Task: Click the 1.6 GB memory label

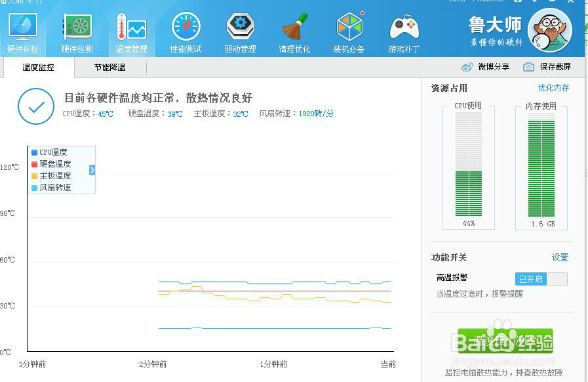Action: click(x=543, y=224)
